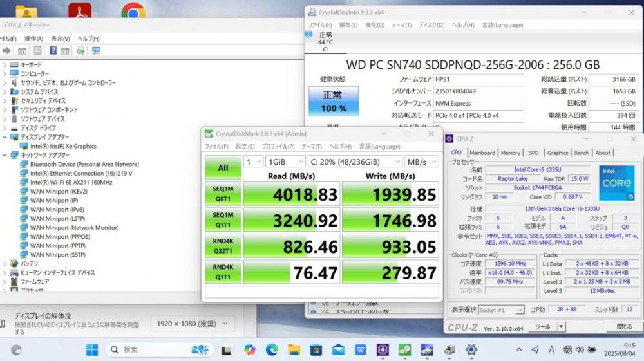
Task: Click the volume icon in the system tray
Action: point(580,350)
